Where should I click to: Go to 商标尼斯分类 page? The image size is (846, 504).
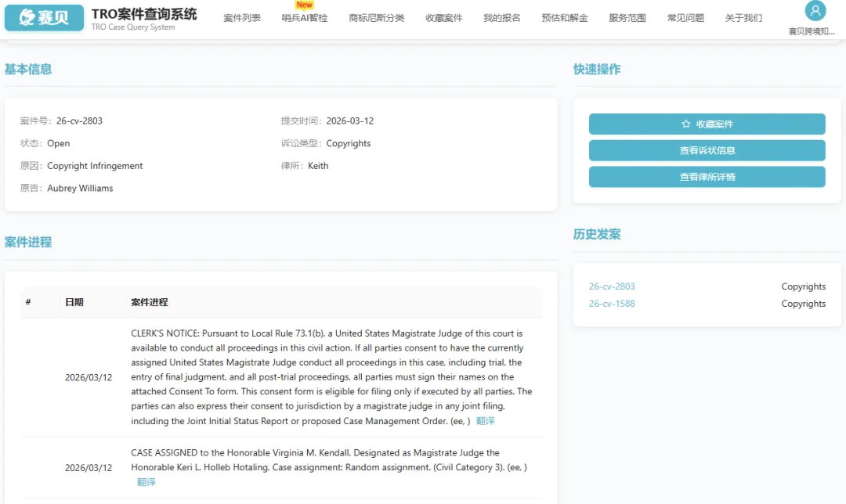(x=377, y=18)
